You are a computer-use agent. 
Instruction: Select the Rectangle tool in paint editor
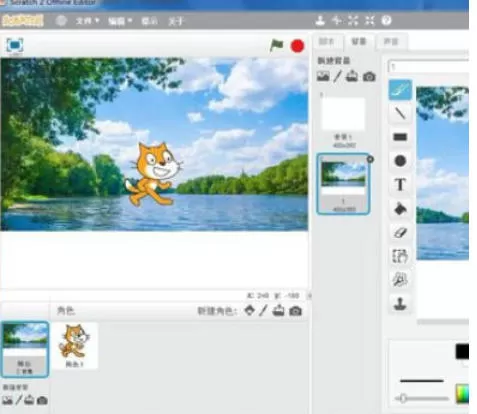[400, 137]
